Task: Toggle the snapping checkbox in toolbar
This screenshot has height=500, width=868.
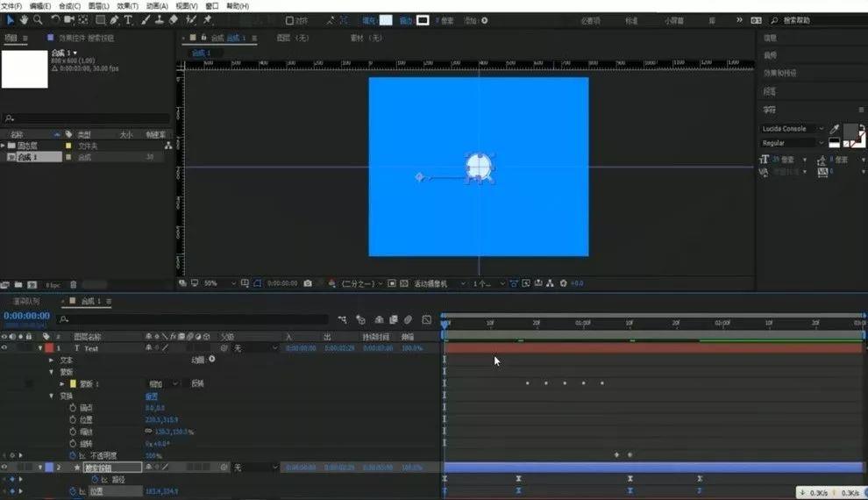Action: [289, 20]
